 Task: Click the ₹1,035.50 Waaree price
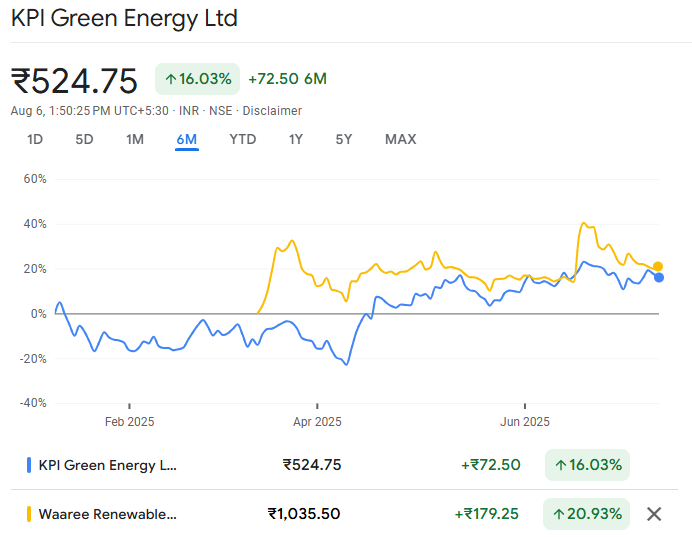tap(304, 514)
